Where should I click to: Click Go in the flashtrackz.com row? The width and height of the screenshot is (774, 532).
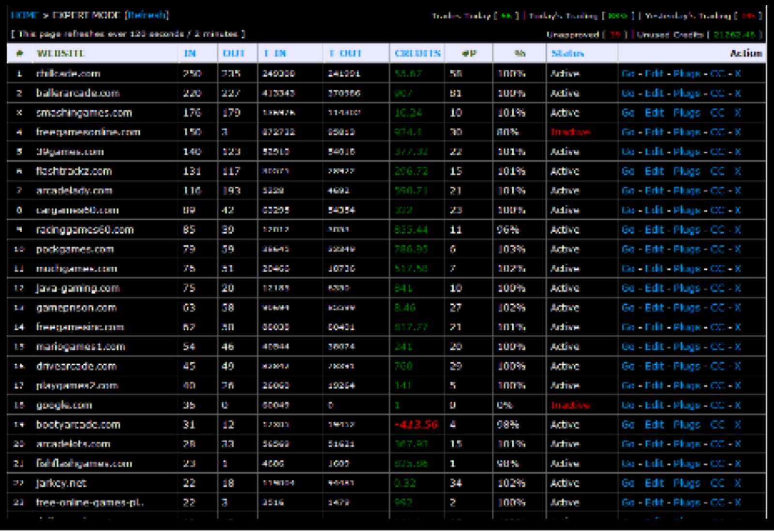tap(628, 171)
